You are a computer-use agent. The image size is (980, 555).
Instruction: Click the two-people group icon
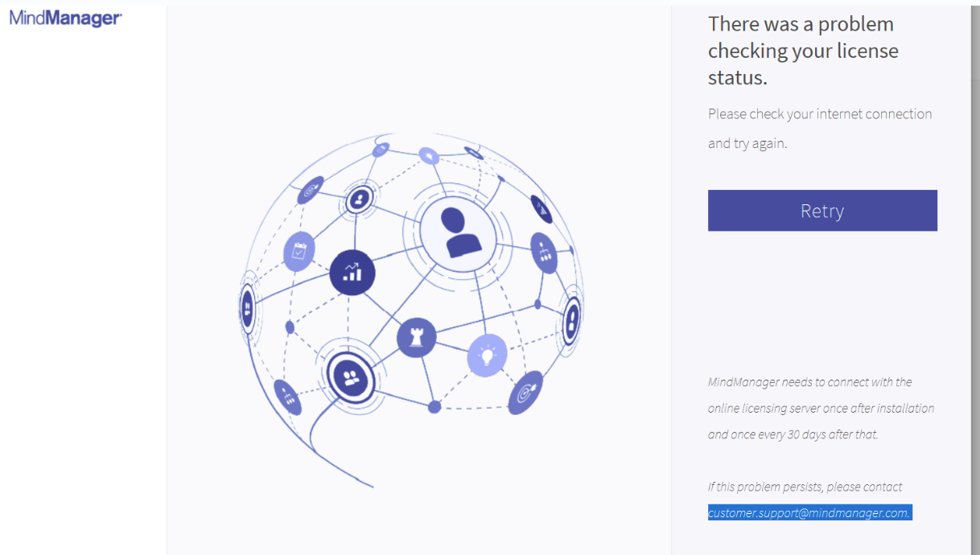[352, 377]
